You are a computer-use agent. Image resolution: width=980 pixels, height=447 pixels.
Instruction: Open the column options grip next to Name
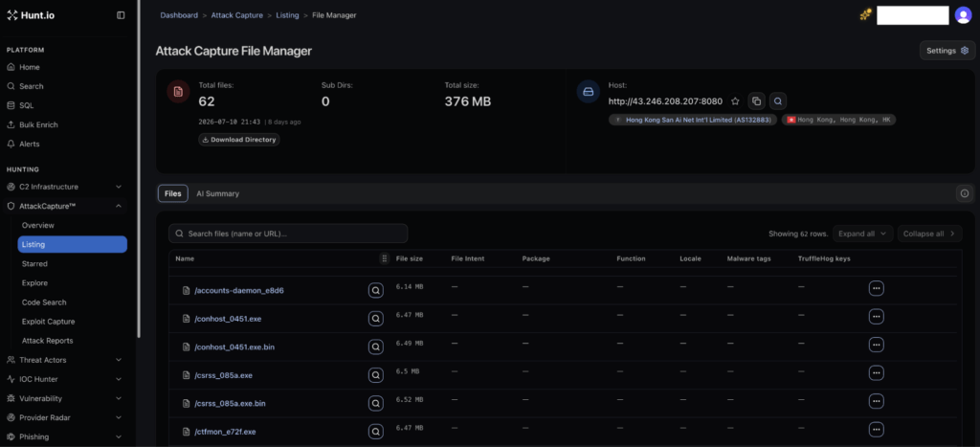[385, 258]
